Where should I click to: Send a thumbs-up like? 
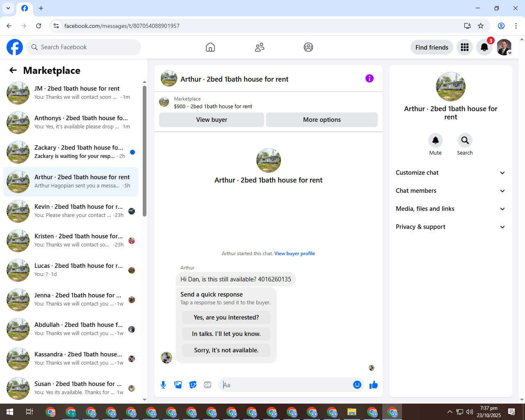pyautogui.click(x=374, y=385)
